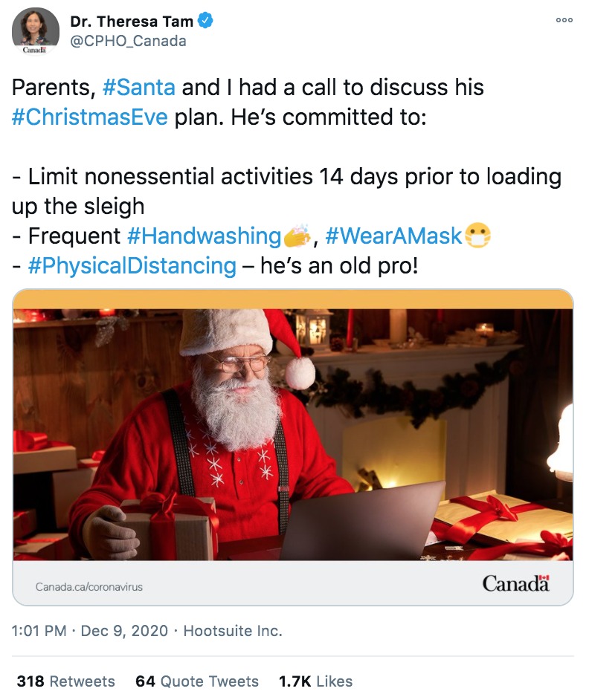Open the #Handwashing hashtag

pos(205,236)
